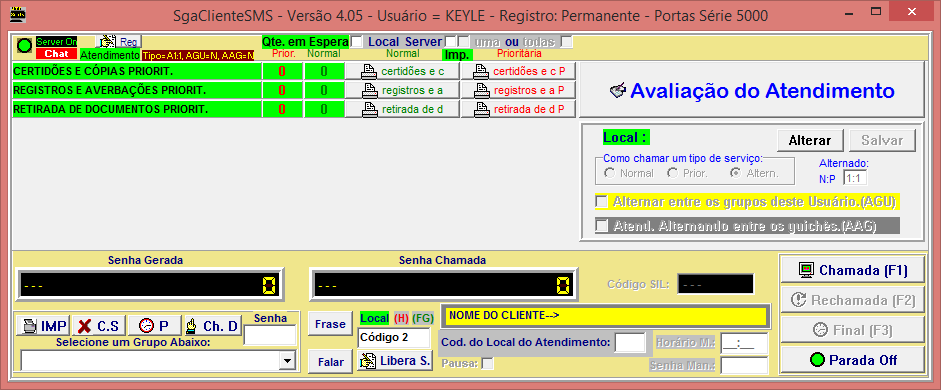The width and height of the screenshot is (941, 390).
Task: Click the Falar button
Action: [x=330, y=362]
